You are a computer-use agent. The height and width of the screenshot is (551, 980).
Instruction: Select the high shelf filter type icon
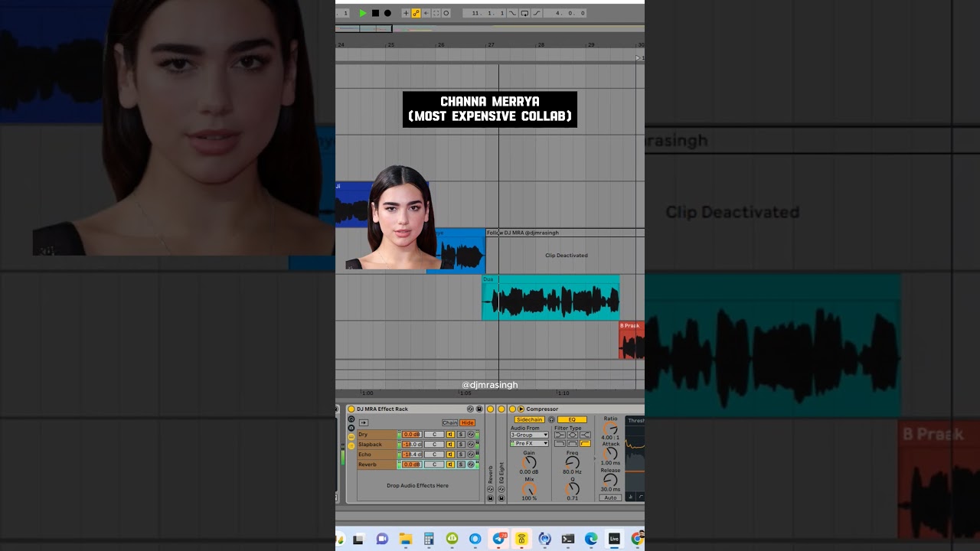tap(585, 435)
